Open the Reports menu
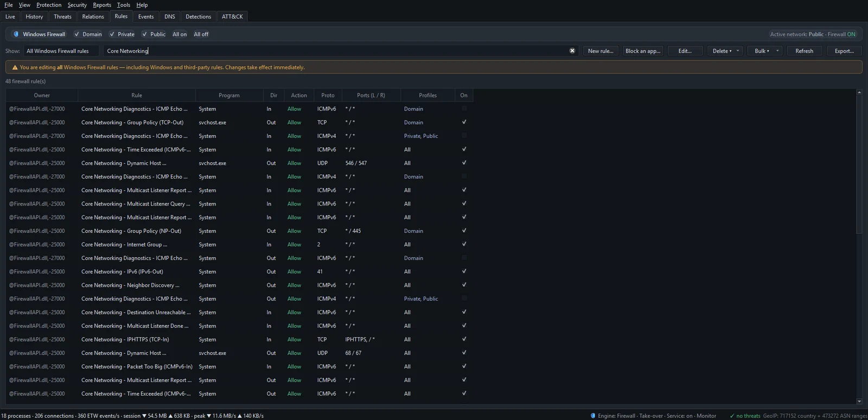Image resolution: width=868 pixels, height=420 pixels. (102, 5)
